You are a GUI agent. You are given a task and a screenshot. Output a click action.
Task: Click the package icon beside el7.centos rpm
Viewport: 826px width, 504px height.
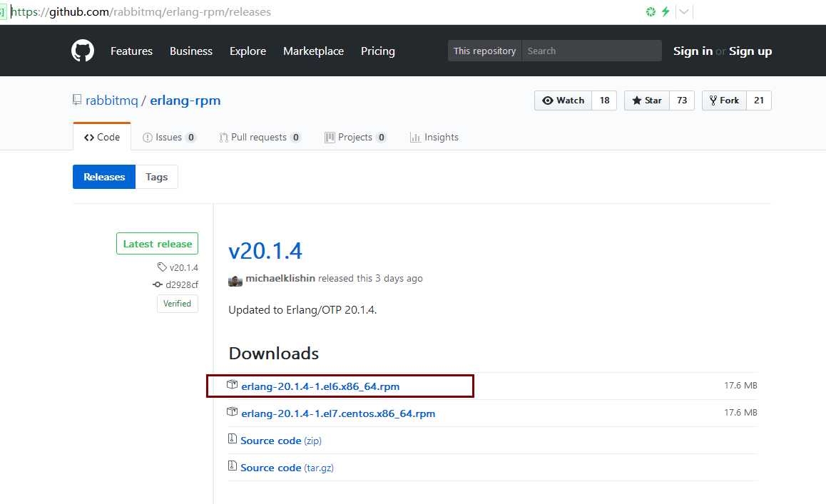tap(232, 412)
